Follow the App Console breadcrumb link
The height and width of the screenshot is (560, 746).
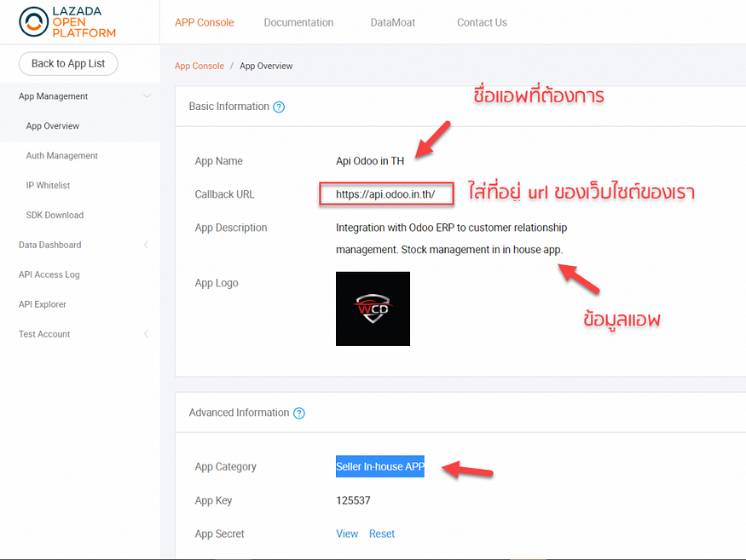(x=200, y=66)
